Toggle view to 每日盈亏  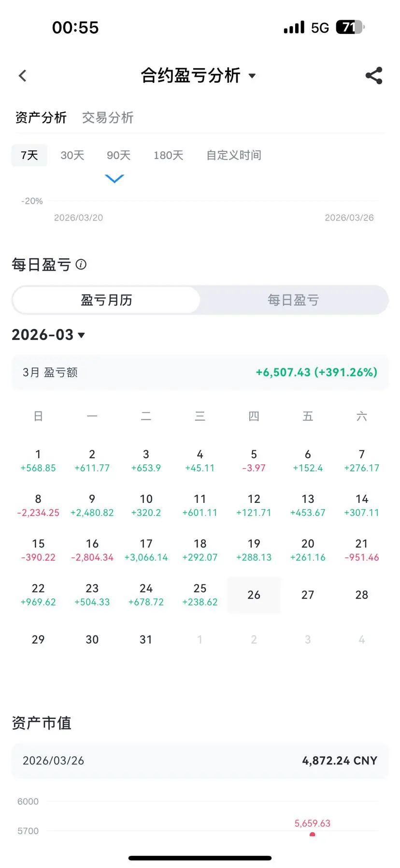[293, 300]
